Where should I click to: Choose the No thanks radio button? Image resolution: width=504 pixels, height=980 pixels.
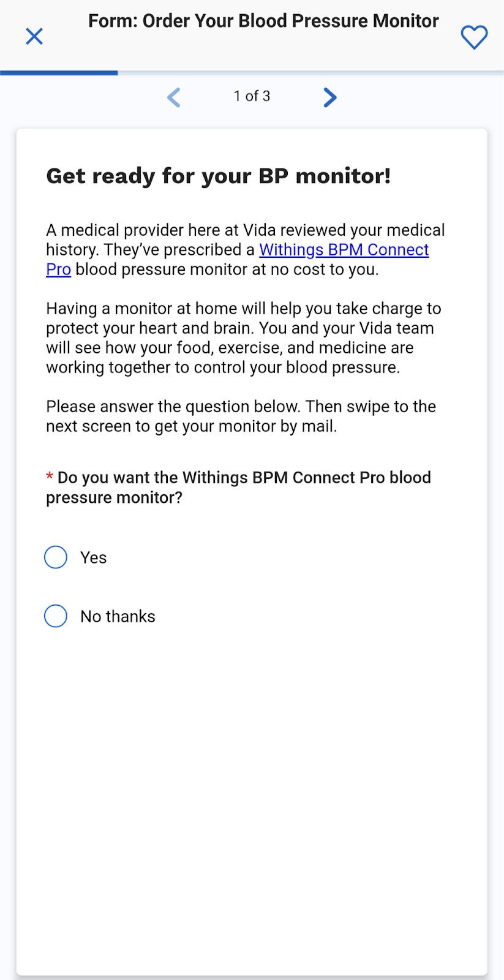click(56, 616)
